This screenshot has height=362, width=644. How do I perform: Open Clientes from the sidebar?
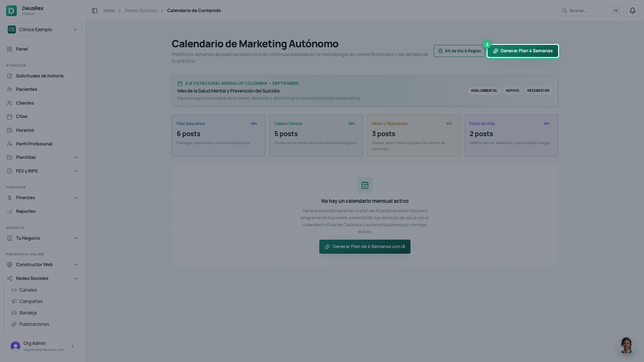point(43,103)
